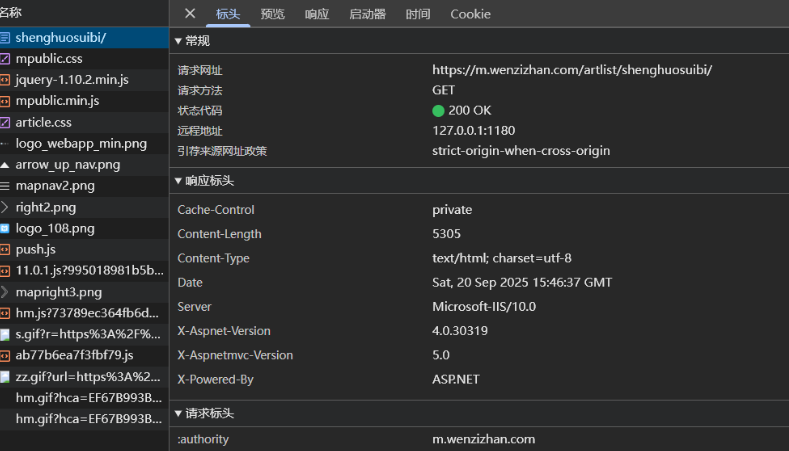The width and height of the screenshot is (789, 451).
Task: Select the 启动器 tab
Action: coord(367,14)
